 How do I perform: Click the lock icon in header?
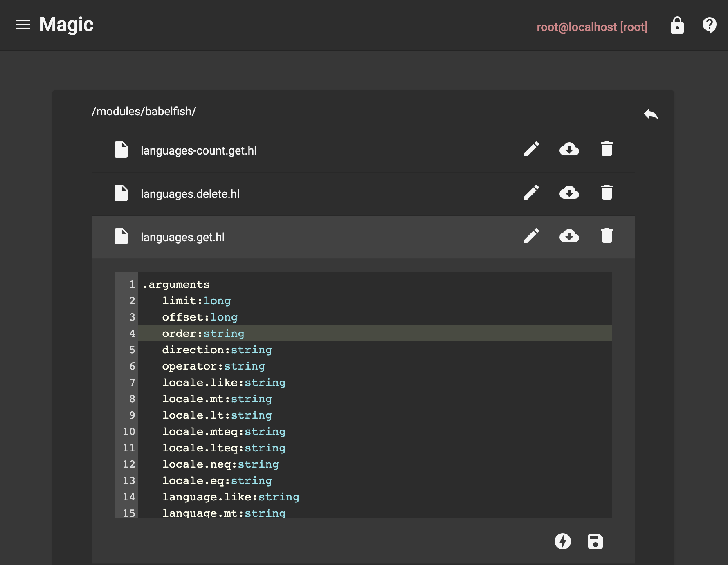pyautogui.click(x=677, y=25)
